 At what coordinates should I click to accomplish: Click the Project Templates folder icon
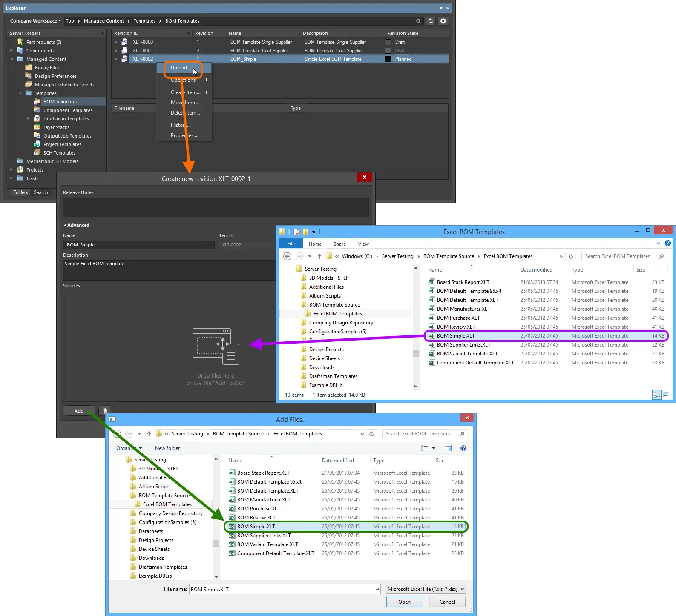click(37, 144)
